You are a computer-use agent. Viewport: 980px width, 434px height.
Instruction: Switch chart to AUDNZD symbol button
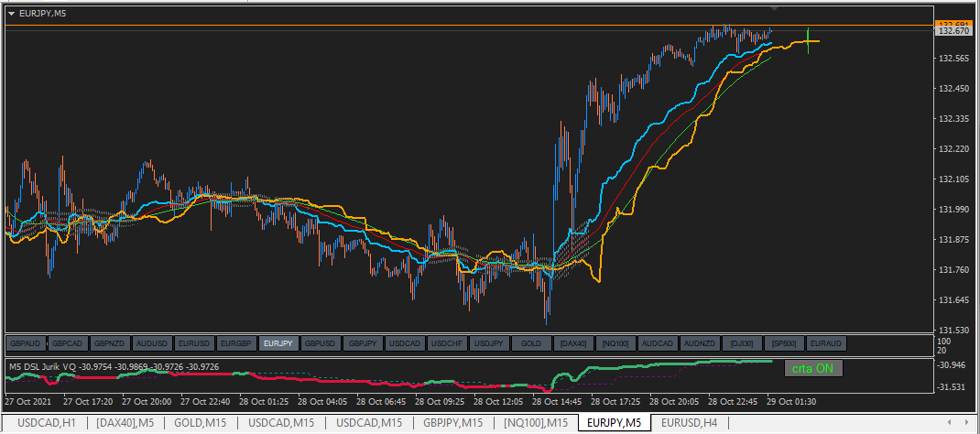[700, 343]
